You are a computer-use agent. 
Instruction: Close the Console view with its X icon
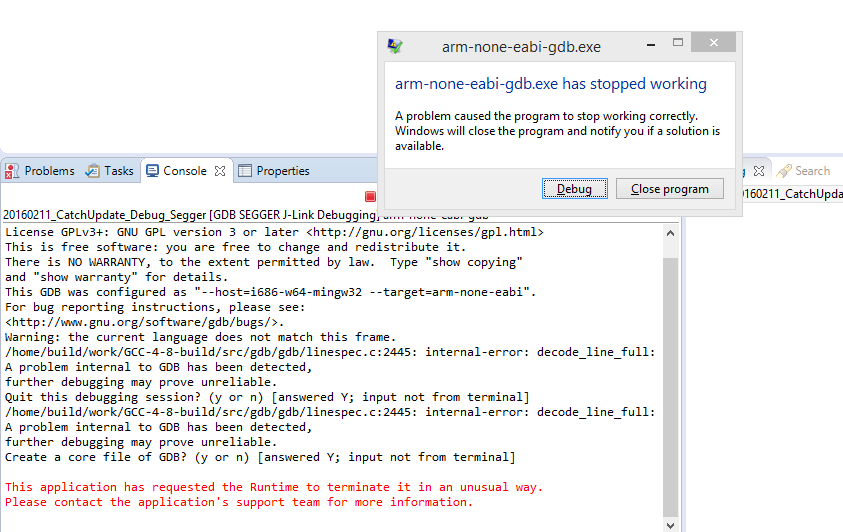tap(220, 171)
